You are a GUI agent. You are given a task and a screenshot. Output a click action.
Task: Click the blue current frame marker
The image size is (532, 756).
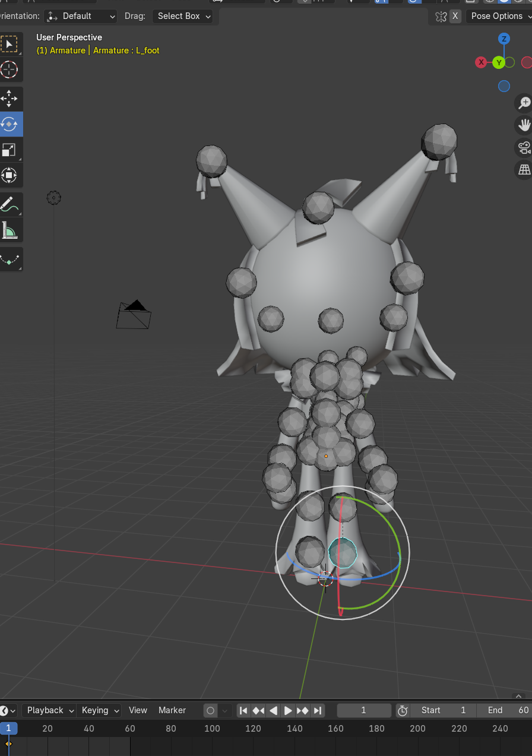coord(8,728)
